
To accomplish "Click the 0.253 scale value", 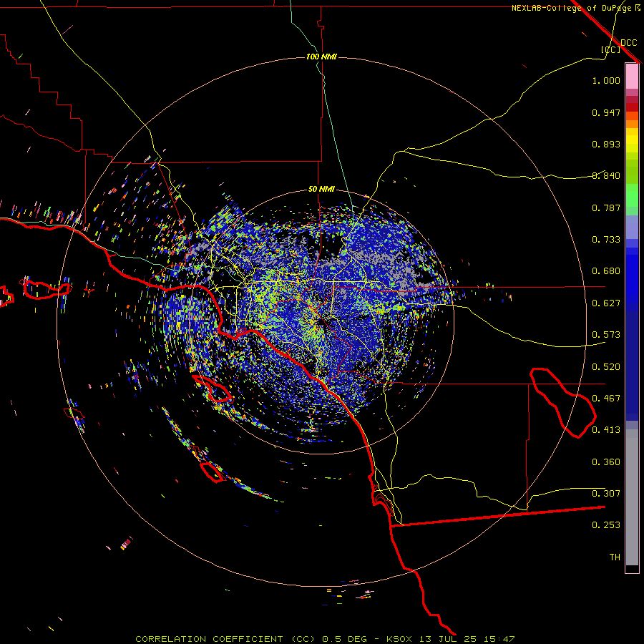I will point(606,525).
